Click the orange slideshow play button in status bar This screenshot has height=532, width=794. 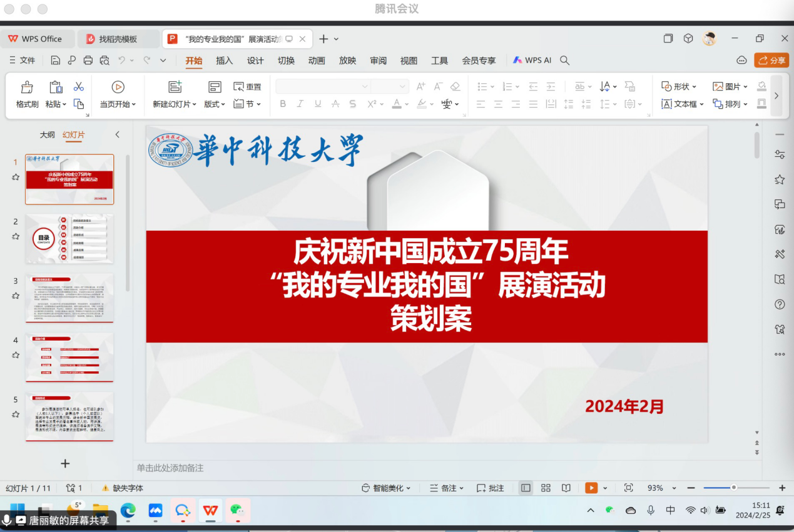pos(591,488)
